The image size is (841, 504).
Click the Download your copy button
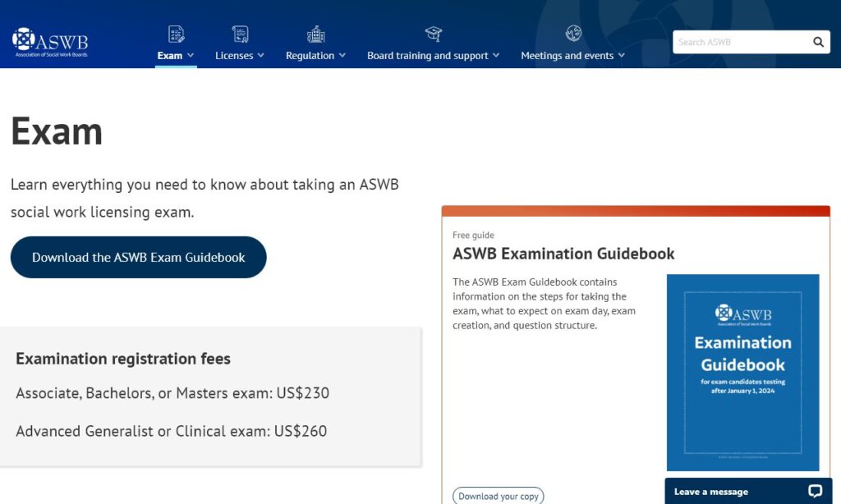pyautogui.click(x=499, y=496)
